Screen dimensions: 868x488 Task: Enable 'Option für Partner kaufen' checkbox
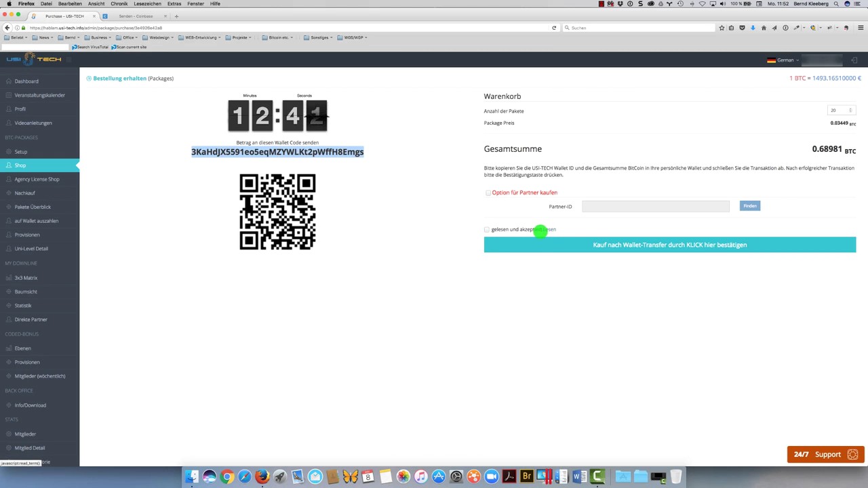click(488, 192)
